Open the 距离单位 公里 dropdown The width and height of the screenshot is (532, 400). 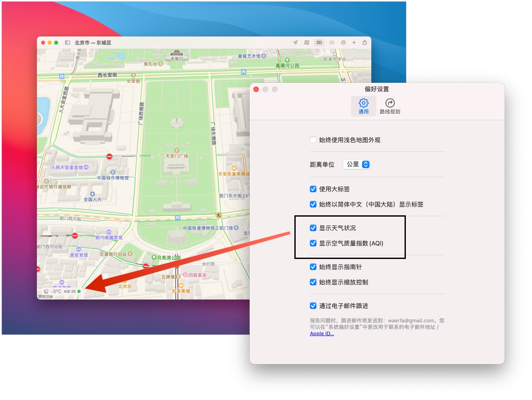coord(357,164)
